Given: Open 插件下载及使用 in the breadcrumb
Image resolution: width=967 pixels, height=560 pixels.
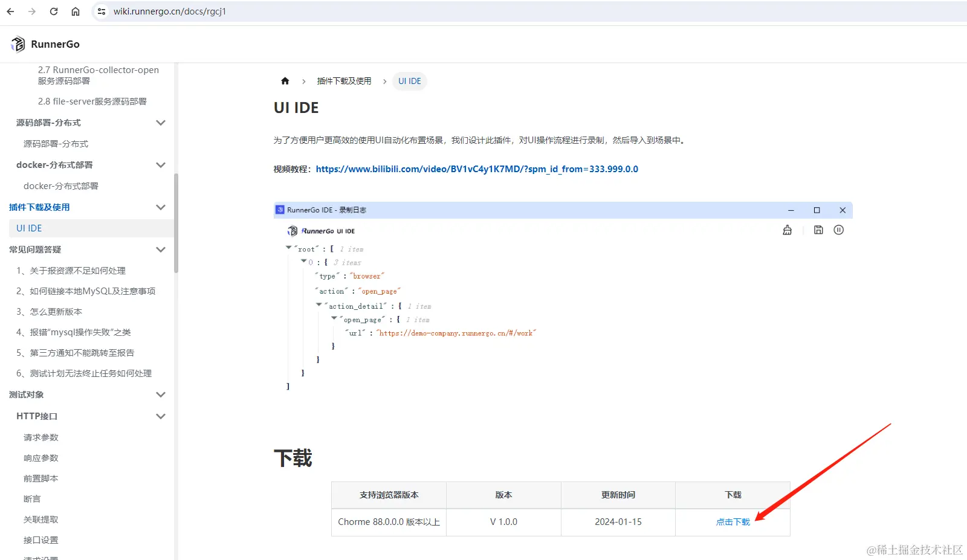Looking at the screenshot, I should coord(344,81).
